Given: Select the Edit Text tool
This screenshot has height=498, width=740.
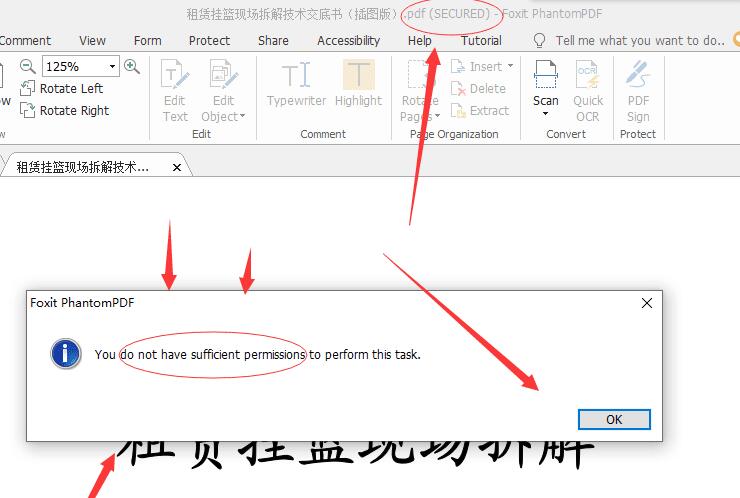Looking at the screenshot, I should [x=175, y=91].
